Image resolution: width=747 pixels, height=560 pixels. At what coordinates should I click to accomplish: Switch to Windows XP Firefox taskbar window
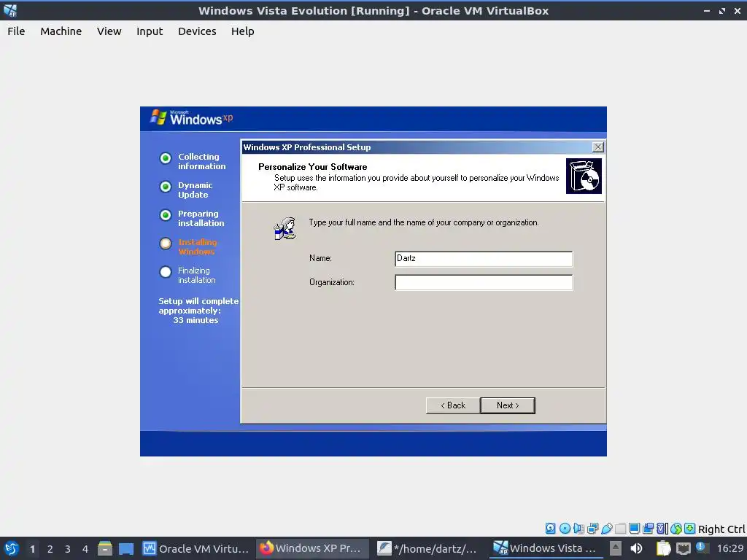311,548
